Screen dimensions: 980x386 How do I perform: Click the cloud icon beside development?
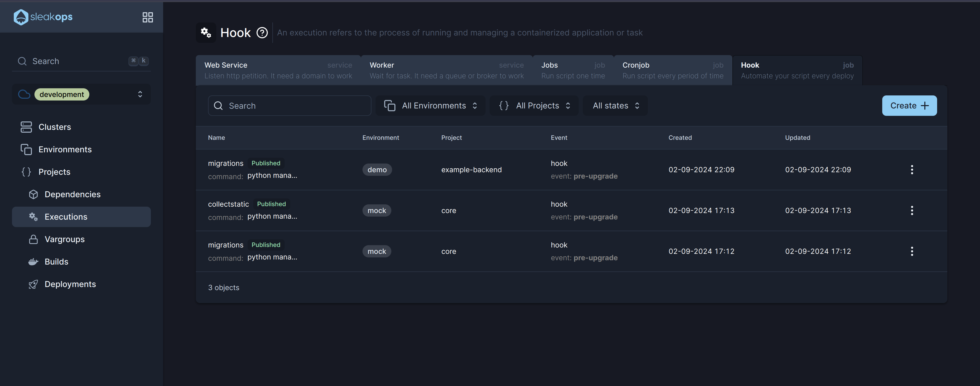pyautogui.click(x=24, y=94)
